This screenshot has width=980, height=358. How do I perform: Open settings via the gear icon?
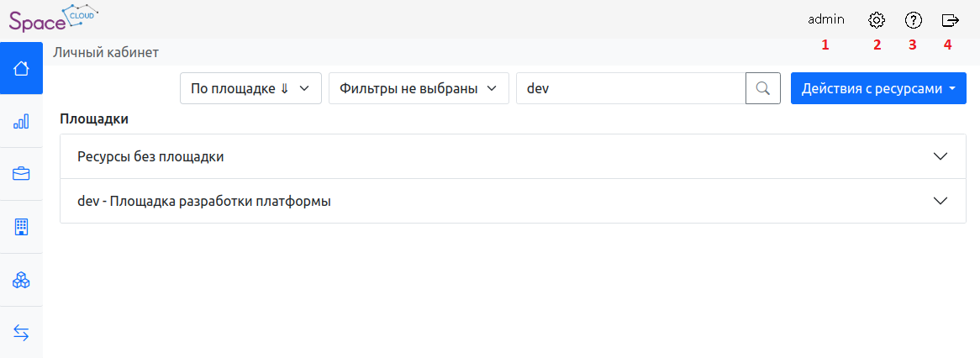(x=877, y=19)
